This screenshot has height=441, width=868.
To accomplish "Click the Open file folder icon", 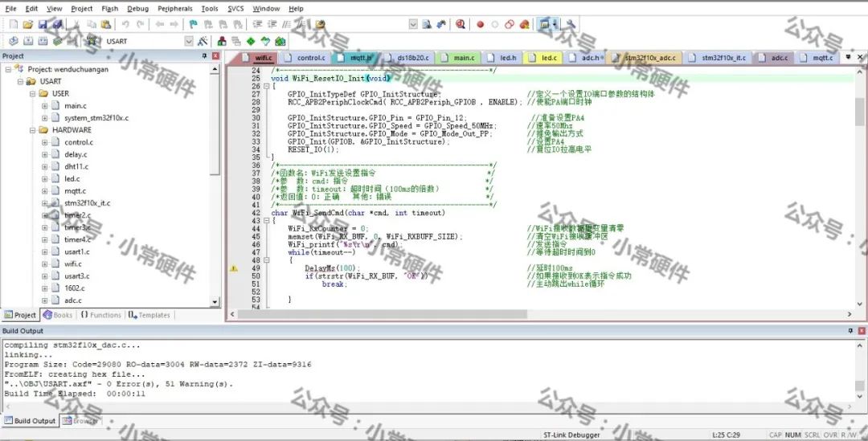I will tap(28, 25).
